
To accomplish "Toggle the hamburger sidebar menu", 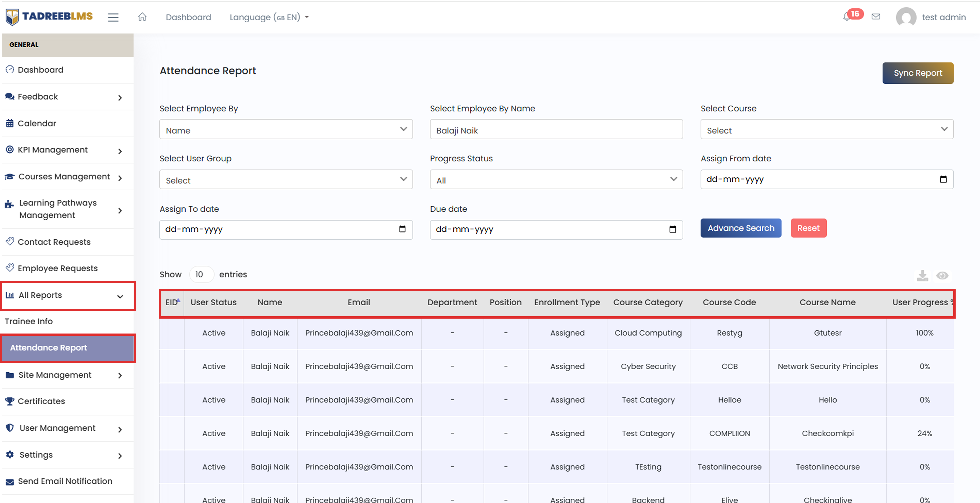I will point(113,17).
